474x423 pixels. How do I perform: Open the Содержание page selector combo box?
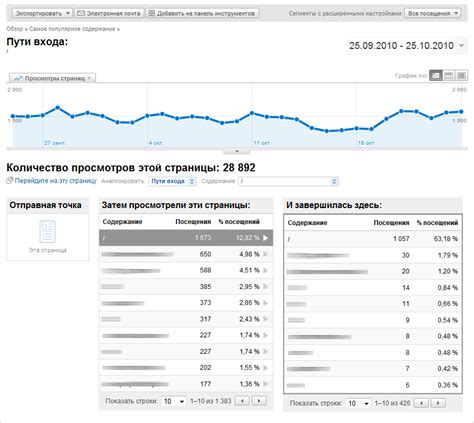(288, 181)
